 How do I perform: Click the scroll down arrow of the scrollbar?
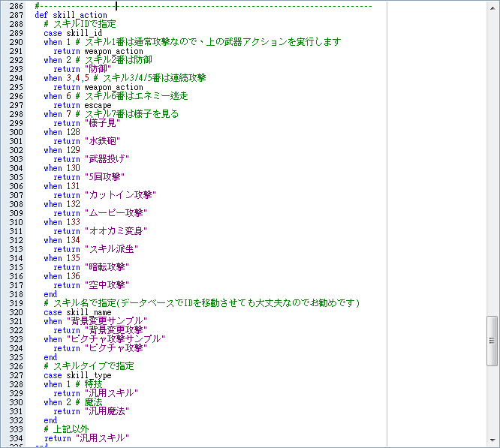click(492, 440)
